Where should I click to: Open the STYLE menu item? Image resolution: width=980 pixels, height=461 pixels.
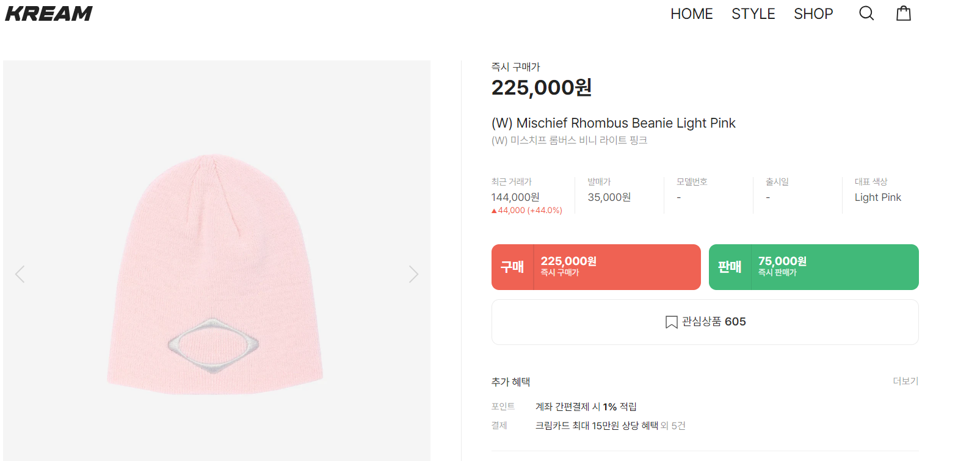tap(753, 14)
